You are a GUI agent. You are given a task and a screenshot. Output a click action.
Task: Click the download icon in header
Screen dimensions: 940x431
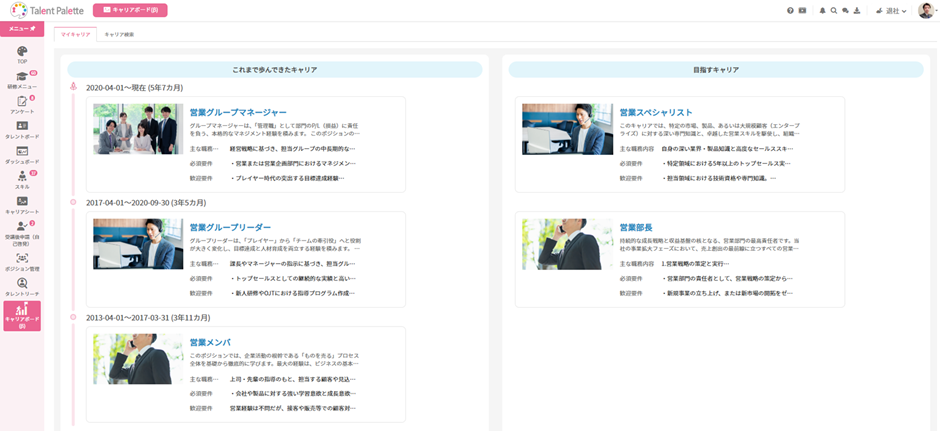[x=858, y=10]
